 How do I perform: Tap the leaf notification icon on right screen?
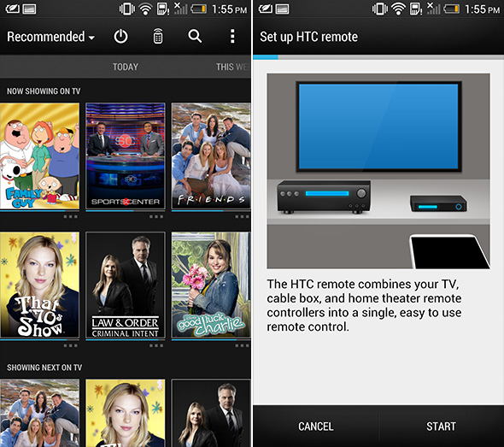click(x=266, y=9)
